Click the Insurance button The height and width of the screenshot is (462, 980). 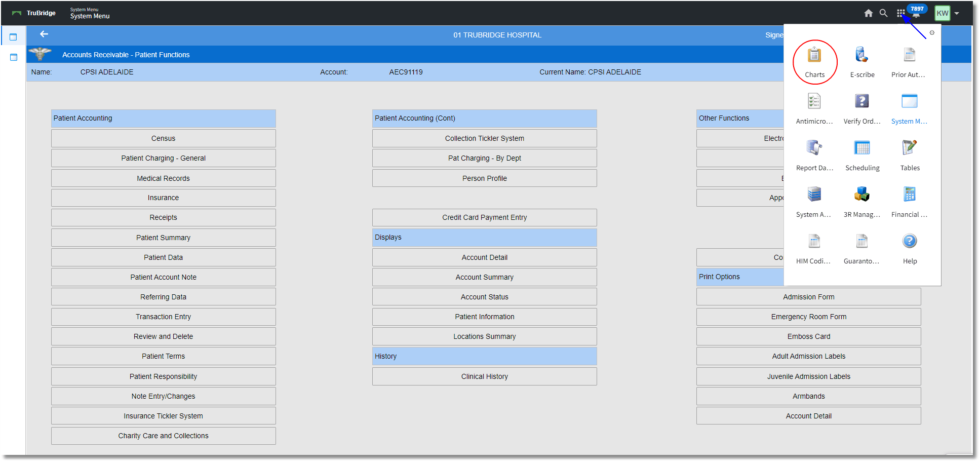click(163, 198)
